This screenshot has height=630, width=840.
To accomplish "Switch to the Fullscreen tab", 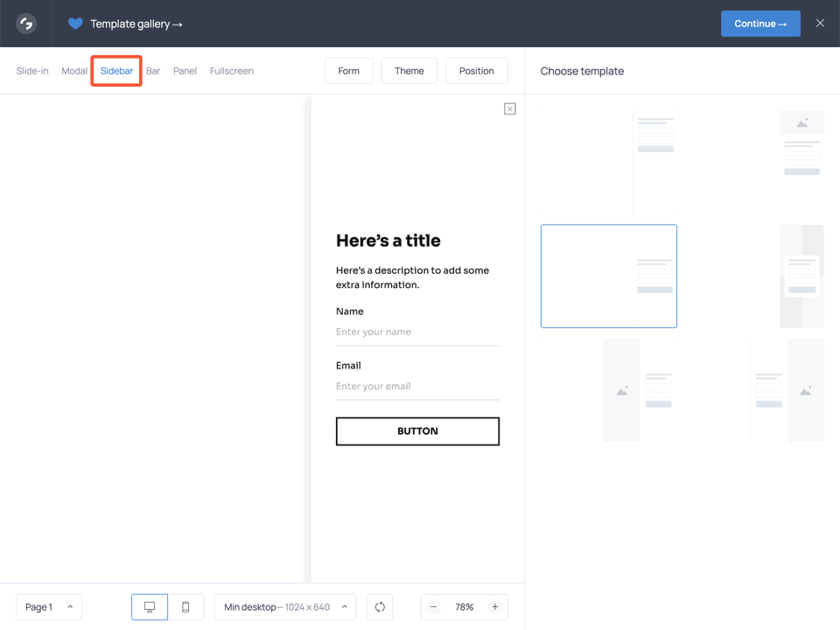I will click(232, 71).
